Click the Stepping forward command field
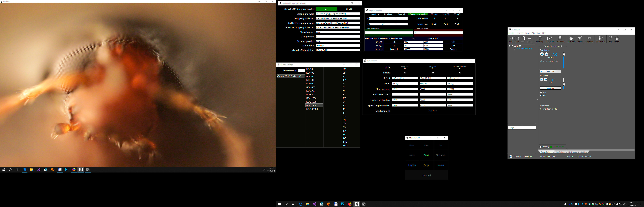This screenshot has width=644, height=207. (x=338, y=14)
